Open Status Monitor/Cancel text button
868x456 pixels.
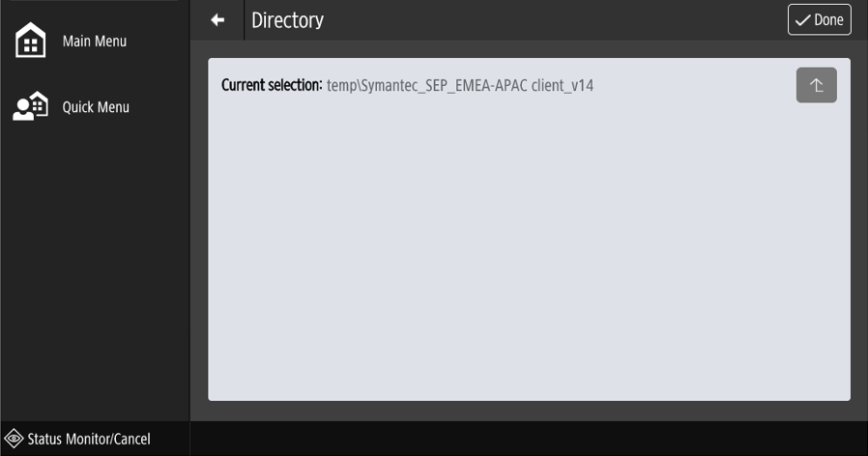tap(89, 439)
